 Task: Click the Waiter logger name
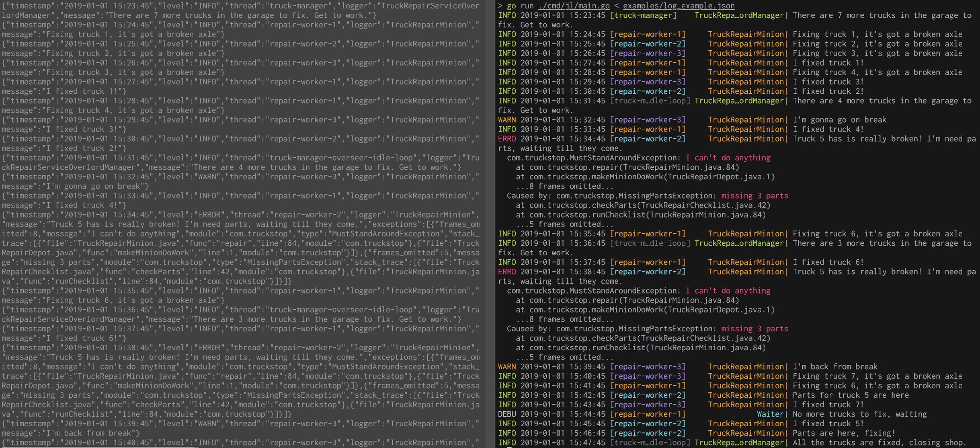[770, 414]
